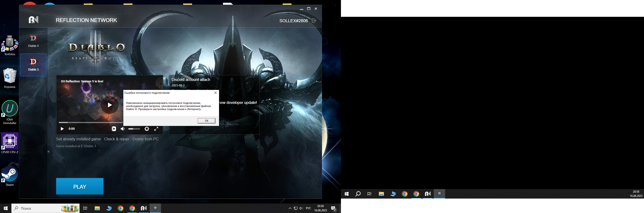Hit the blue PLAY button
The height and width of the screenshot is (213, 644).
[80, 186]
